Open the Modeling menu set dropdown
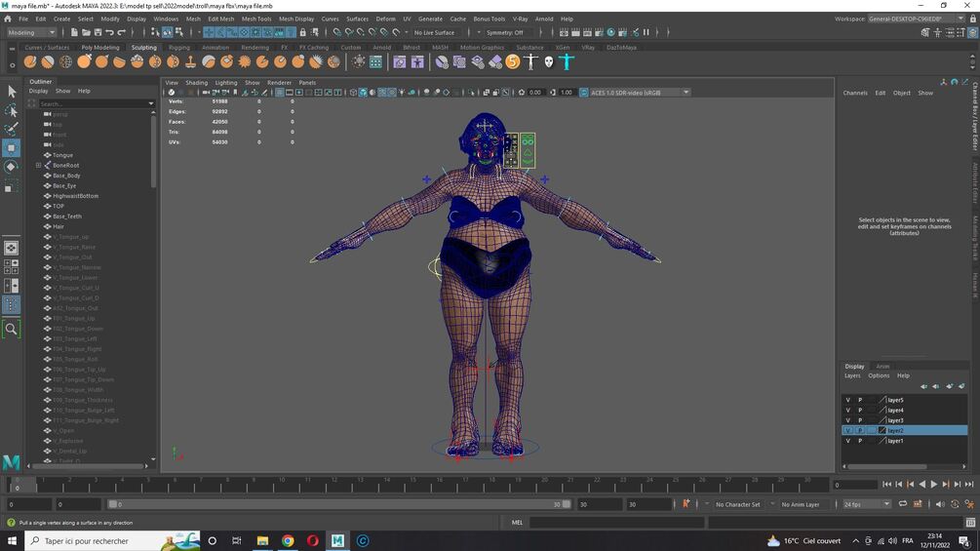 coord(31,32)
